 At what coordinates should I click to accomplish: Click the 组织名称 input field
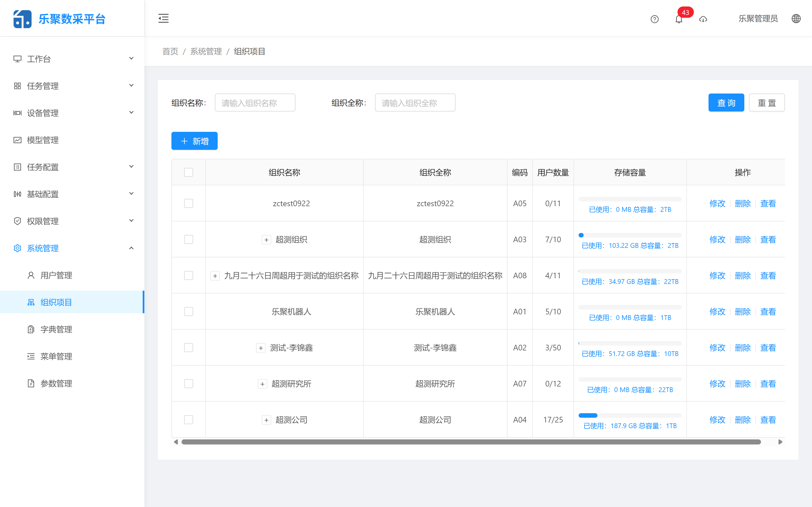[255, 103]
